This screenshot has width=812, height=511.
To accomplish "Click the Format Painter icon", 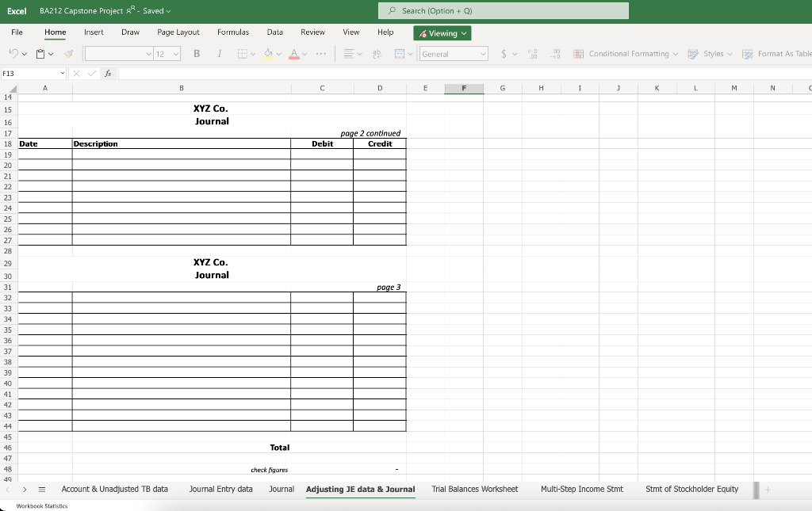I will click(67, 54).
